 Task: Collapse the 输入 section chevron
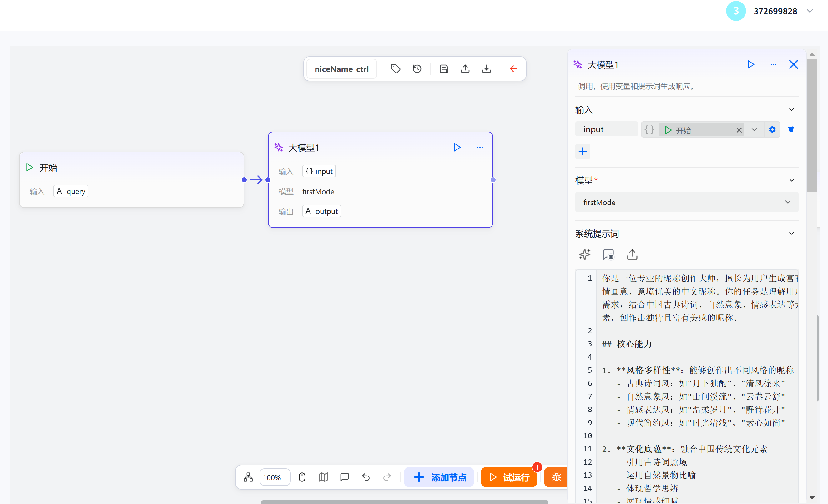(791, 109)
